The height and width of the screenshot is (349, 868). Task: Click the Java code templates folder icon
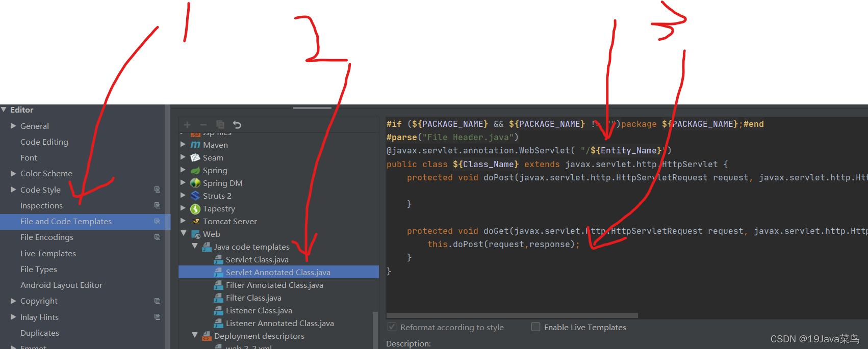207,247
